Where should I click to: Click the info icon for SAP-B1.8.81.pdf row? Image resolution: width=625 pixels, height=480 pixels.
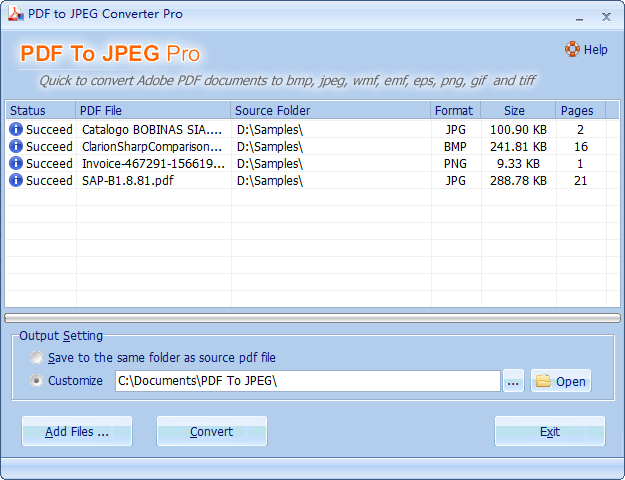click(x=15, y=180)
